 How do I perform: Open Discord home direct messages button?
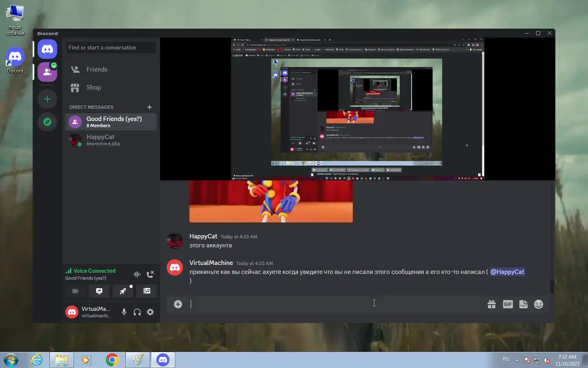click(x=47, y=49)
